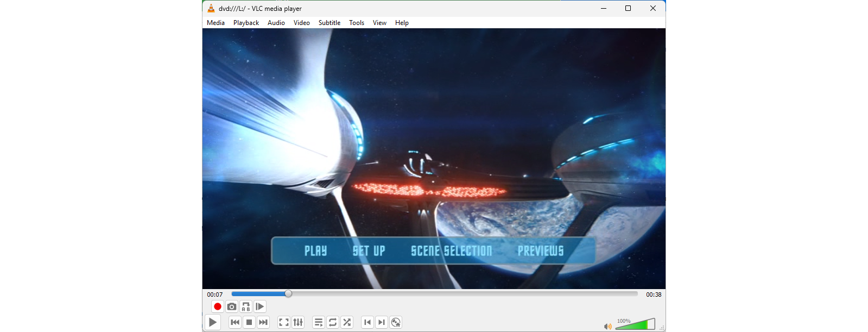Take a snapshot with the camera icon

(232, 306)
